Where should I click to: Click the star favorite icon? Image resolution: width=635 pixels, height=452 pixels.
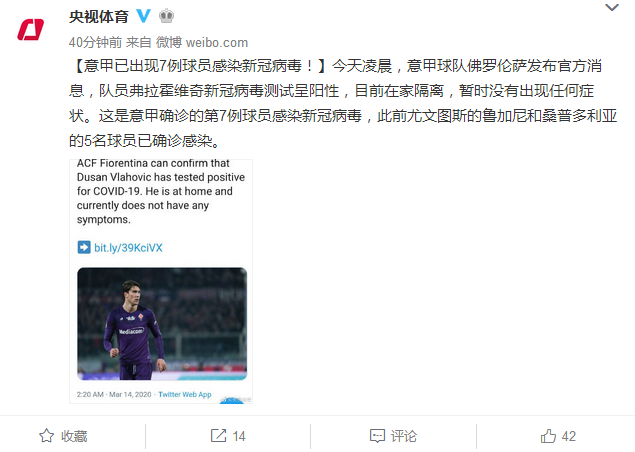click(47, 436)
